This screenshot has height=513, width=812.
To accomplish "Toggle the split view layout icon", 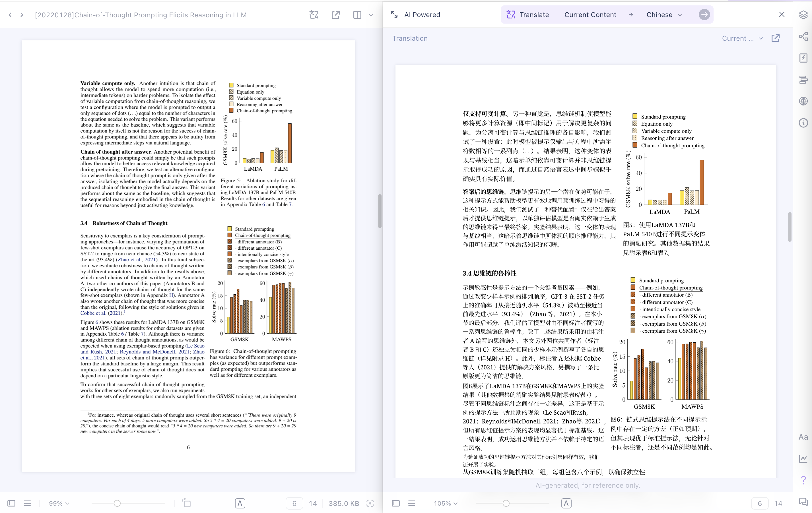I will pos(357,15).
